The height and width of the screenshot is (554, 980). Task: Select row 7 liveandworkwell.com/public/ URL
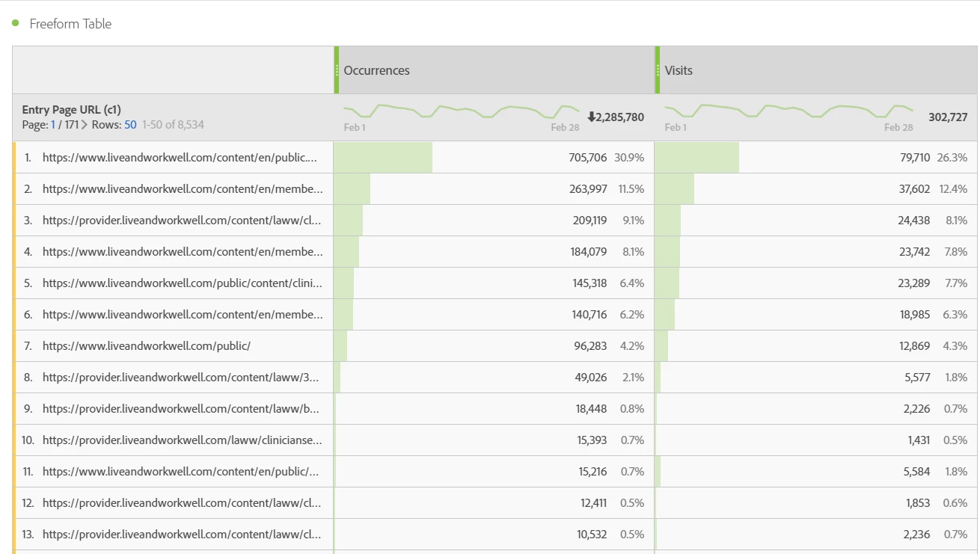[x=147, y=346]
